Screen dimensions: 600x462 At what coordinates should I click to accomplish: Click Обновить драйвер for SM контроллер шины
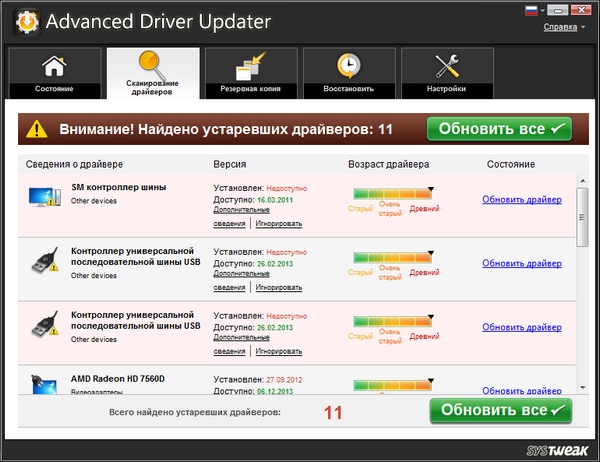[x=521, y=199]
